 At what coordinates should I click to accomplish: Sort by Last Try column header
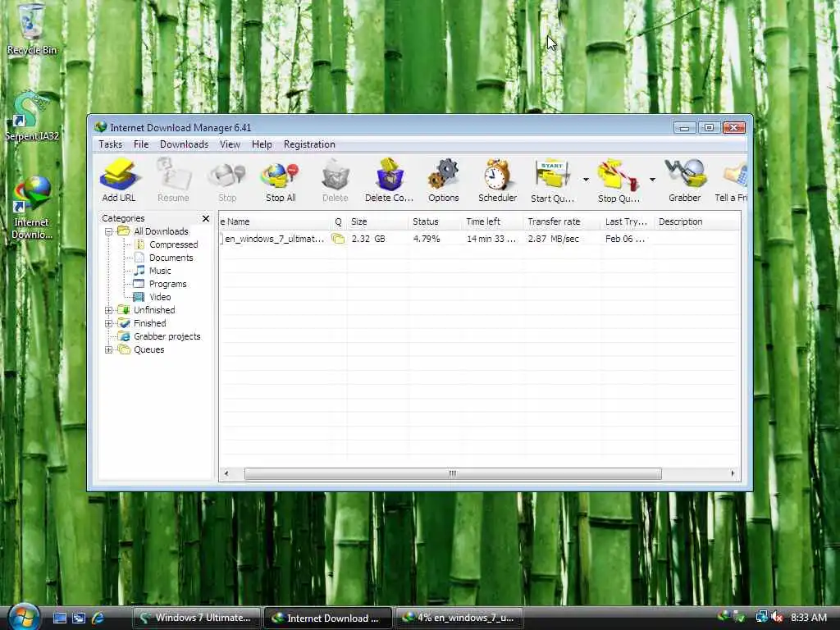pos(628,221)
